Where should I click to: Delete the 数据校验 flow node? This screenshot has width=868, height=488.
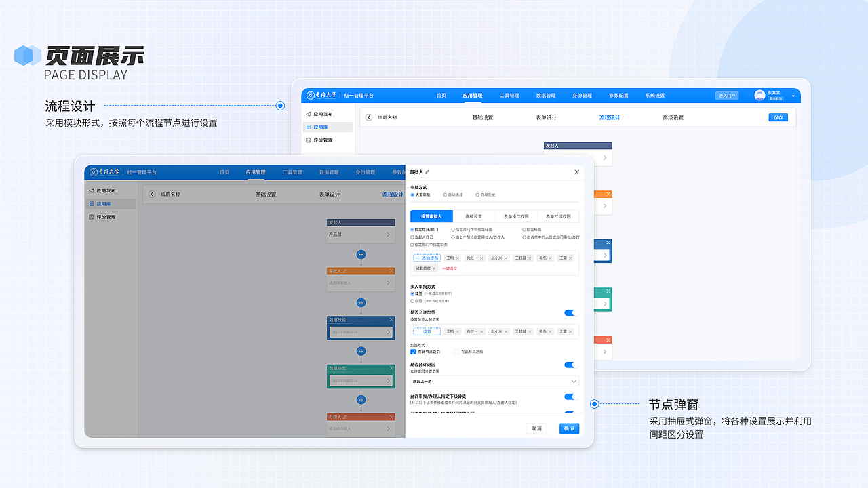click(391, 319)
